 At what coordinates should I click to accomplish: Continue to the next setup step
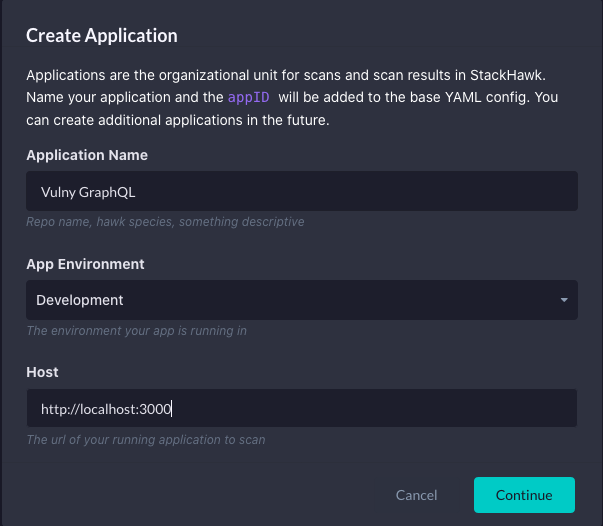[524, 495]
